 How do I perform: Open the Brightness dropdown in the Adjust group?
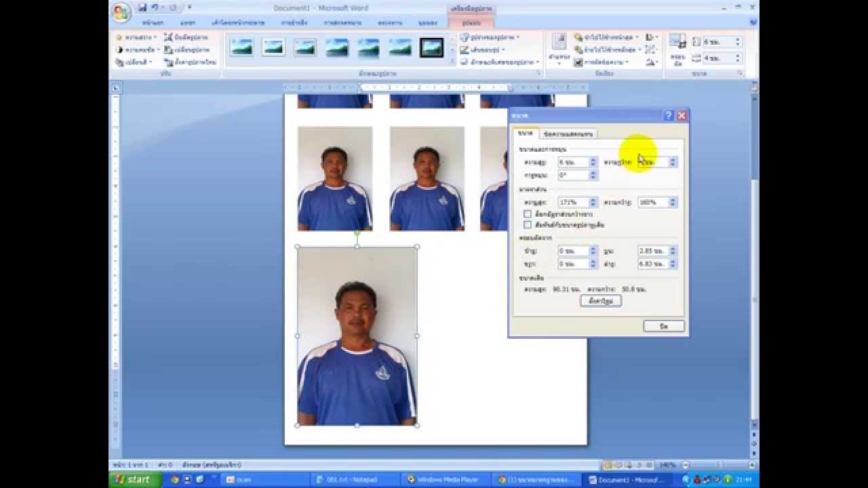click(136, 37)
